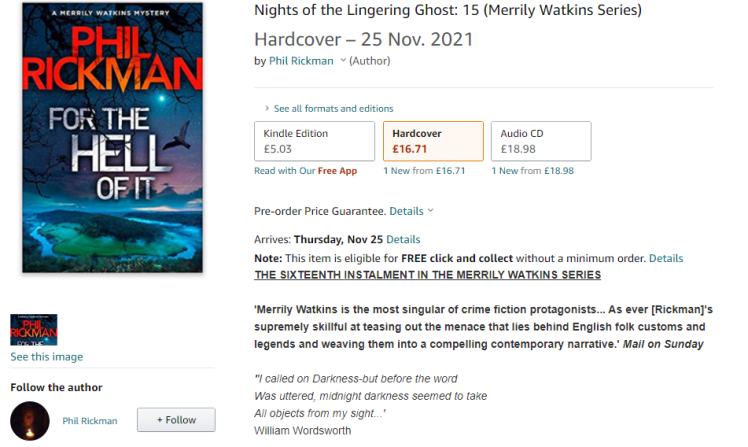Open the 'Free App' link

(x=337, y=171)
